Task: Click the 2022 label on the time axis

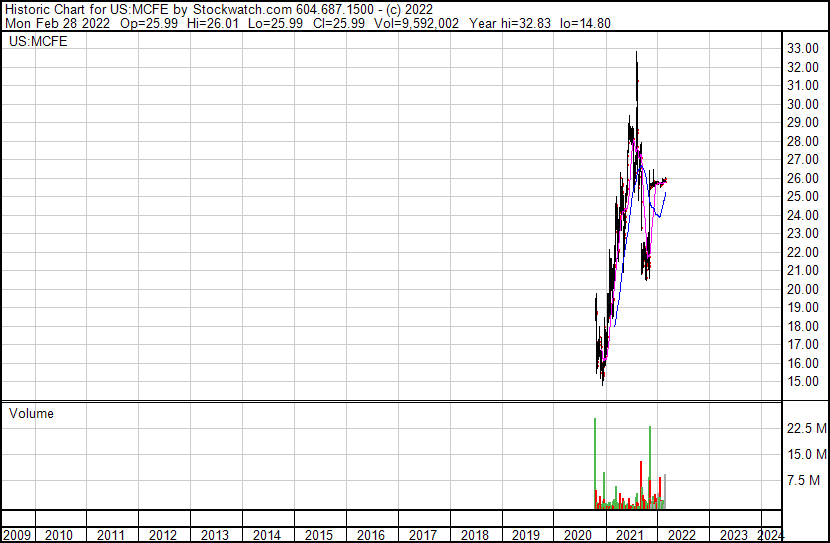Action: (682, 535)
